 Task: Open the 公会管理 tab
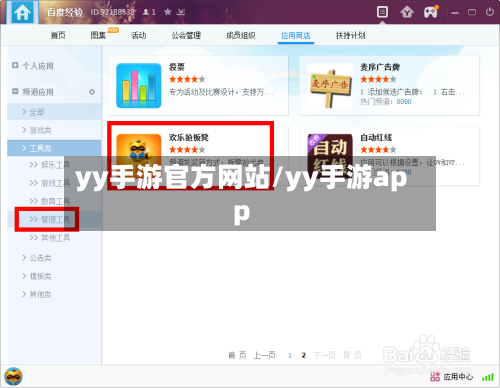pyautogui.click(x=186, y=35)
